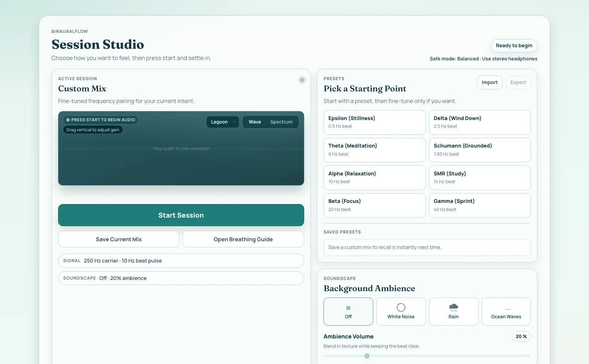The image size is (589, 364).
Task: Click the Import presets button
Action: [x=489, y=82]
